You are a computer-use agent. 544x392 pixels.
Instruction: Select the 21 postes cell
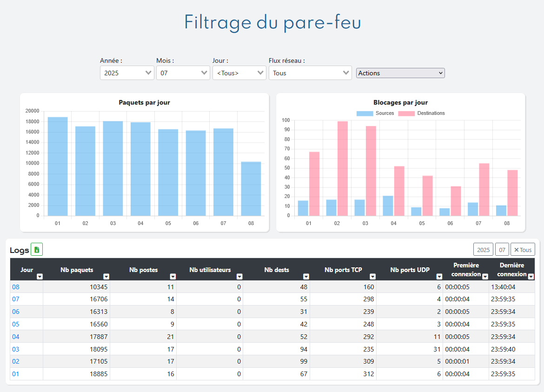pyautogui.click(x=143, y=337)
